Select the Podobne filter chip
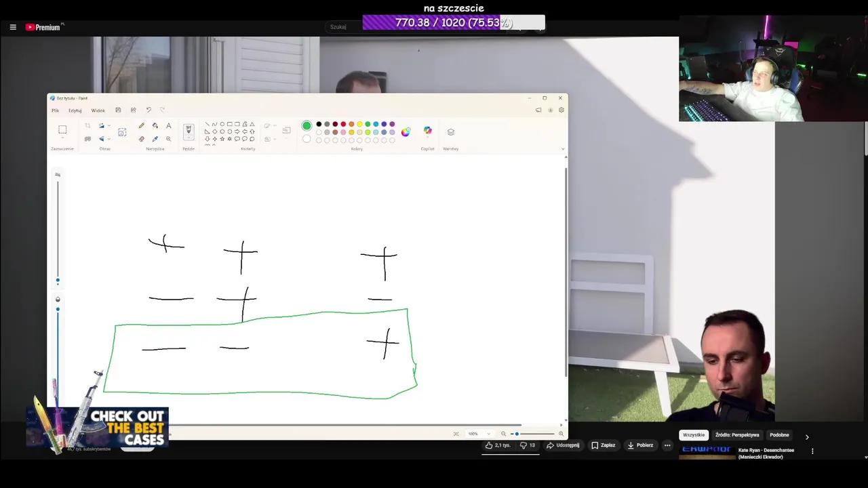The image size is (868, 488). pyautogui.click(x=779, y=435)
